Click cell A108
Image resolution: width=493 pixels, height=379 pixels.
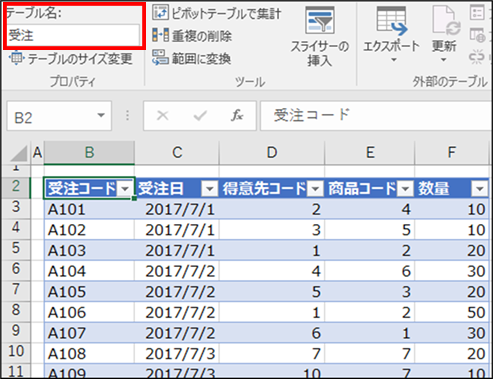(x=89, y=354)
